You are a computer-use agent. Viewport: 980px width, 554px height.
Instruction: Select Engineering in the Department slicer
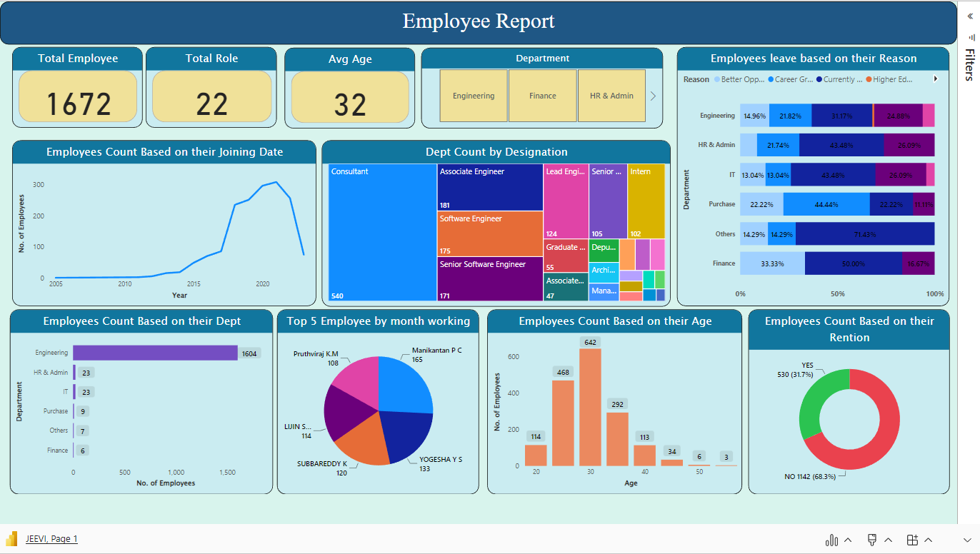click(473, 95)
